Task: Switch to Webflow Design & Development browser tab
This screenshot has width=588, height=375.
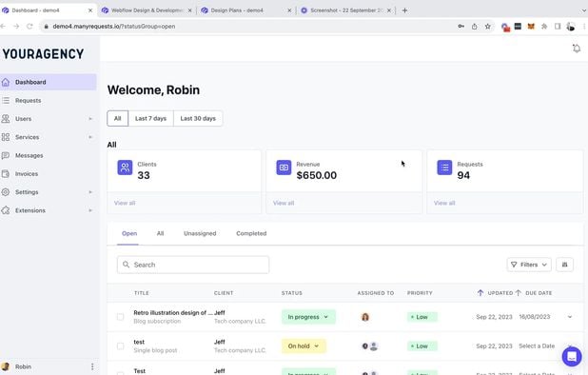Action: coord(147,10)
